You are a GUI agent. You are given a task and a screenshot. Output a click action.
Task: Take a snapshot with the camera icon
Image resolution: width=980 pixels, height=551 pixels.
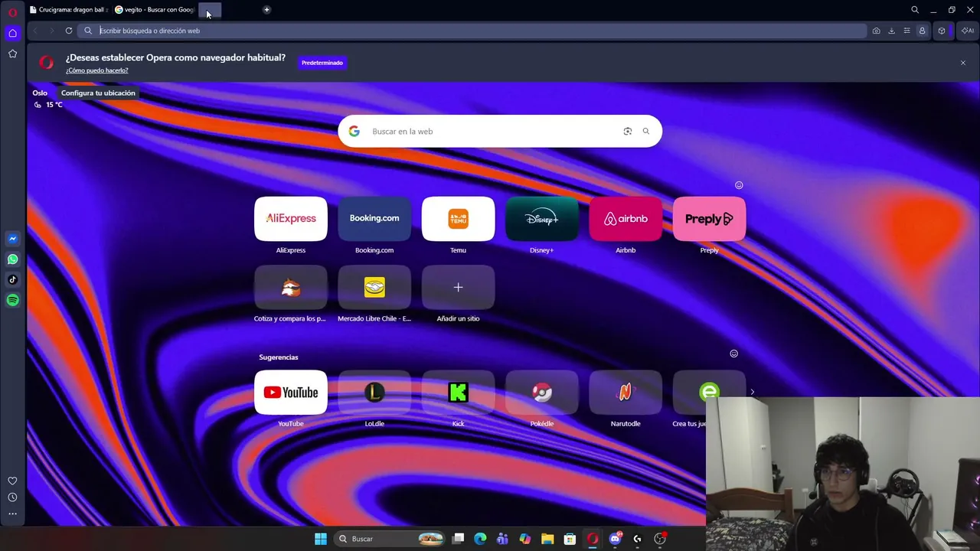coord(876,31)
